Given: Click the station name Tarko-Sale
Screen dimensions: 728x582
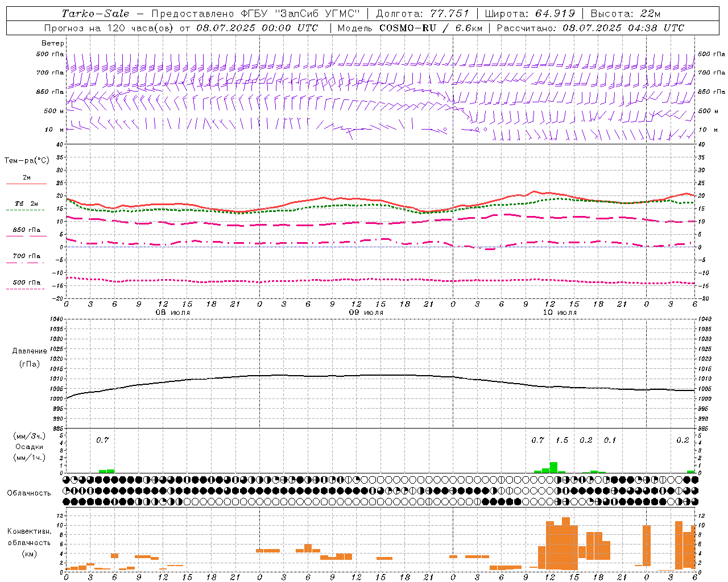Looking at the screenshot, I should point(95,14).
